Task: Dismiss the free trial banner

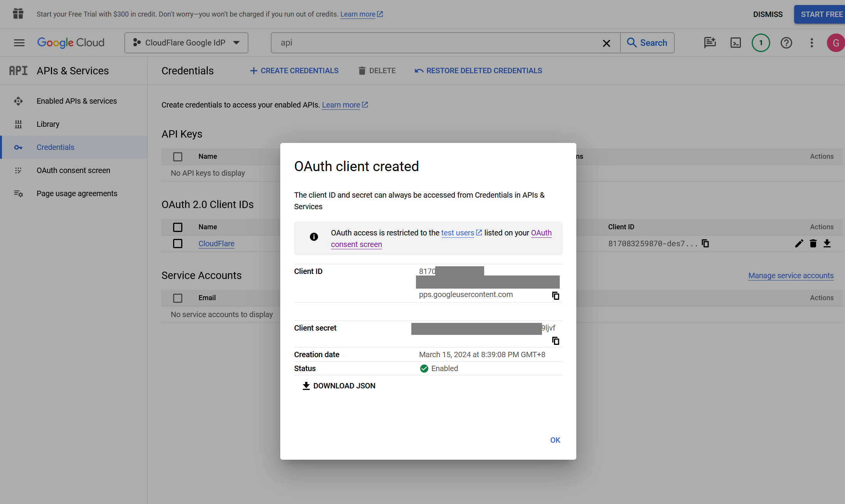Action: tap(768, 14)
